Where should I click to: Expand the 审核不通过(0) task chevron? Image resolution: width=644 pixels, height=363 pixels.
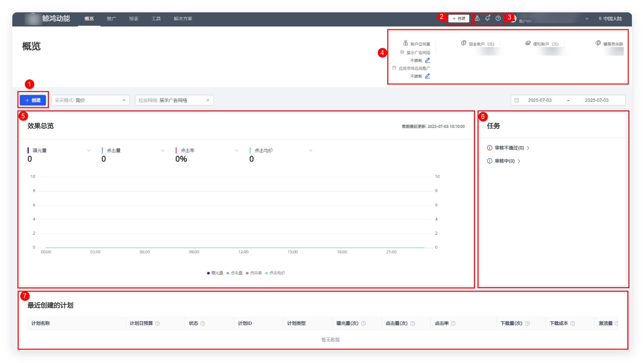click(528, 148)
